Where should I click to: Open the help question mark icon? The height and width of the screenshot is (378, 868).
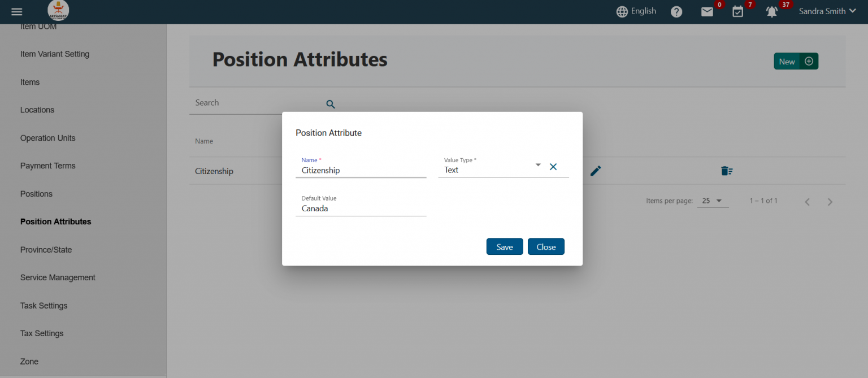[676, 12]
